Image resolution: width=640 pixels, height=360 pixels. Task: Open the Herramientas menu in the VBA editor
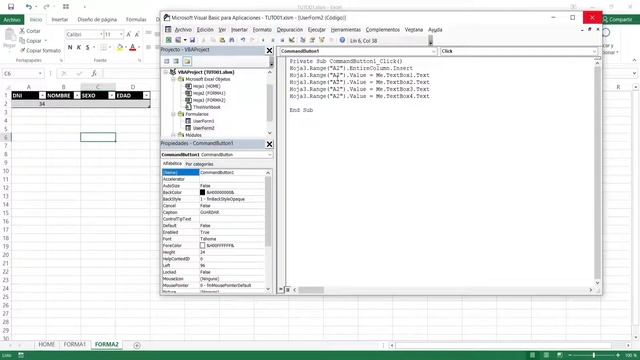point(346,30)
